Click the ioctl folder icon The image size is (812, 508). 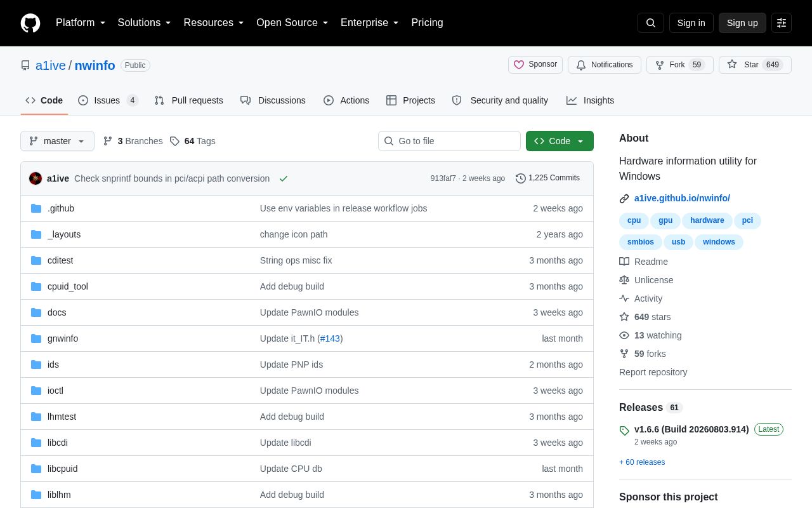tap(36, 391)
